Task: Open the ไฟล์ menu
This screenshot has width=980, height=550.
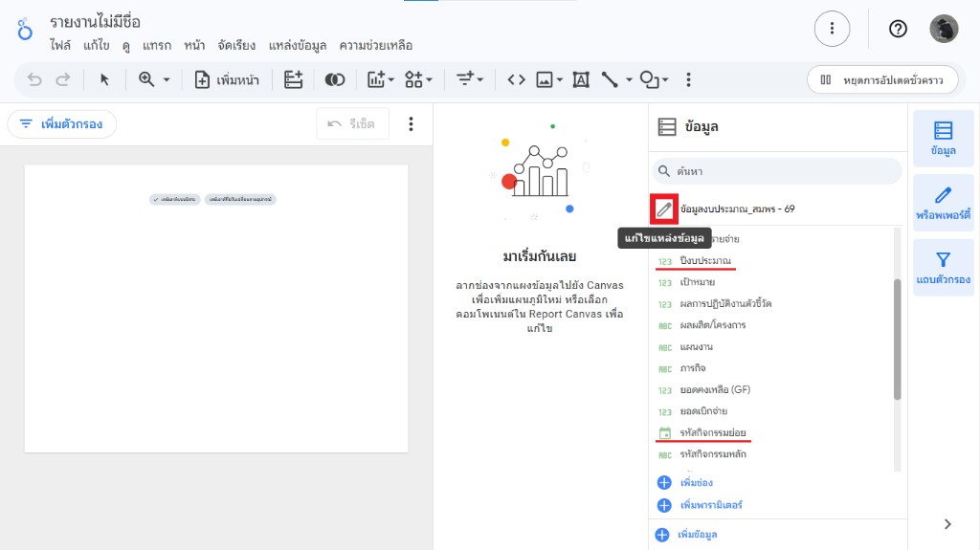Action: (60, 46)
